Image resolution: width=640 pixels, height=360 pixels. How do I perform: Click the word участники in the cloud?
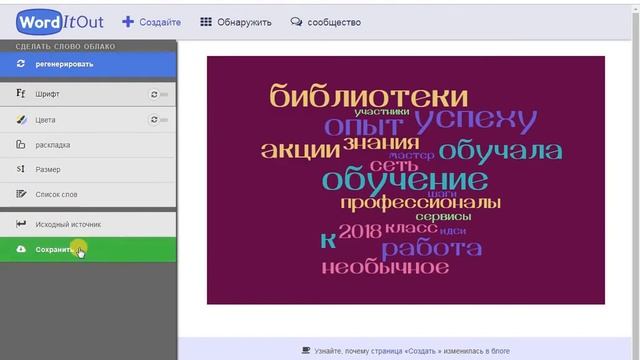[x=382, y=112]
